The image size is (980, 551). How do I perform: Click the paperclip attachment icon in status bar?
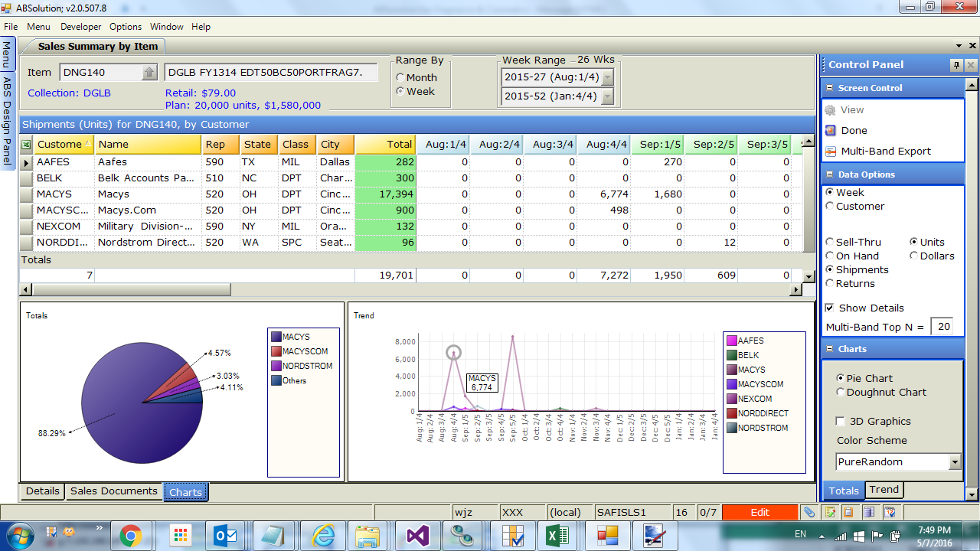coord(809,512)
